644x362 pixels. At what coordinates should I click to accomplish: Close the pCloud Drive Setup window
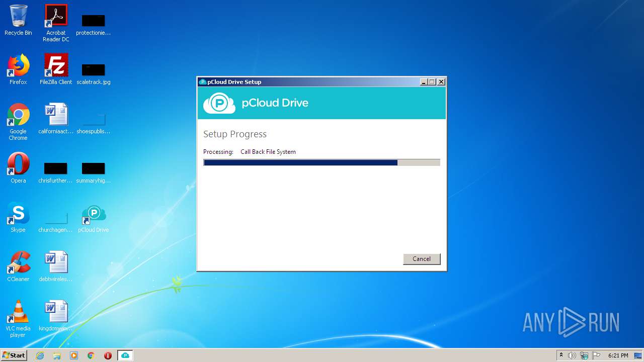pos(441,82)
